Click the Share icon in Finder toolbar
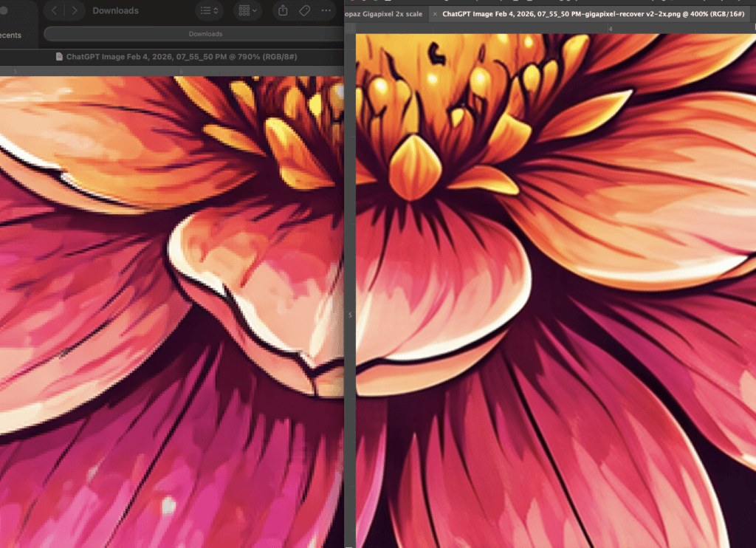Screen dimensions: 756x548 282,10
